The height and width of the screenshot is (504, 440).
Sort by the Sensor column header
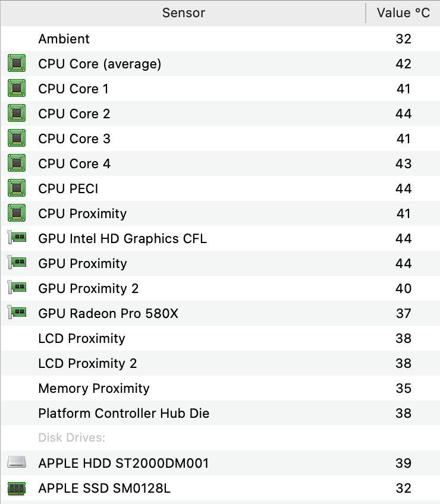(x=183, y=13)
